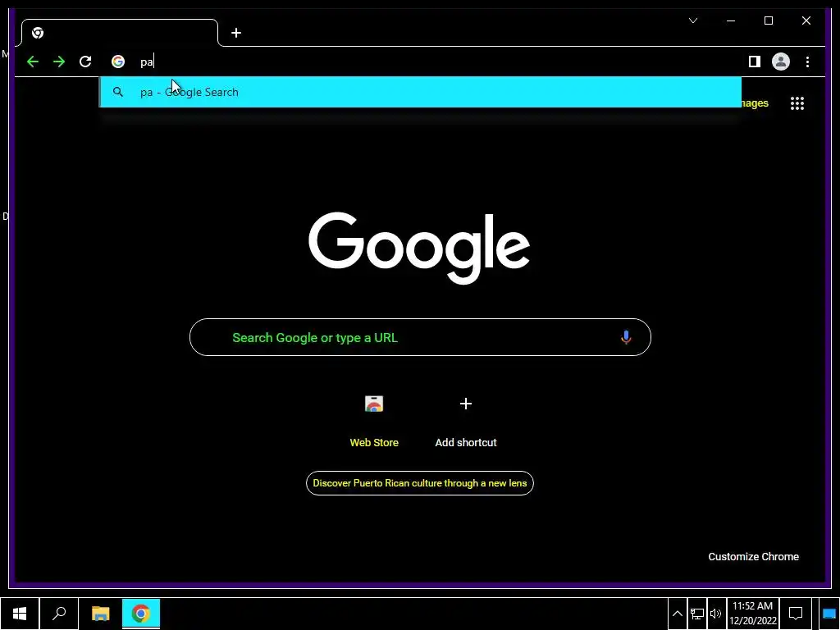The width and height of the screenshot is (840, 630).
Task: Minimize the Chrome window
Action: [731, 21]
